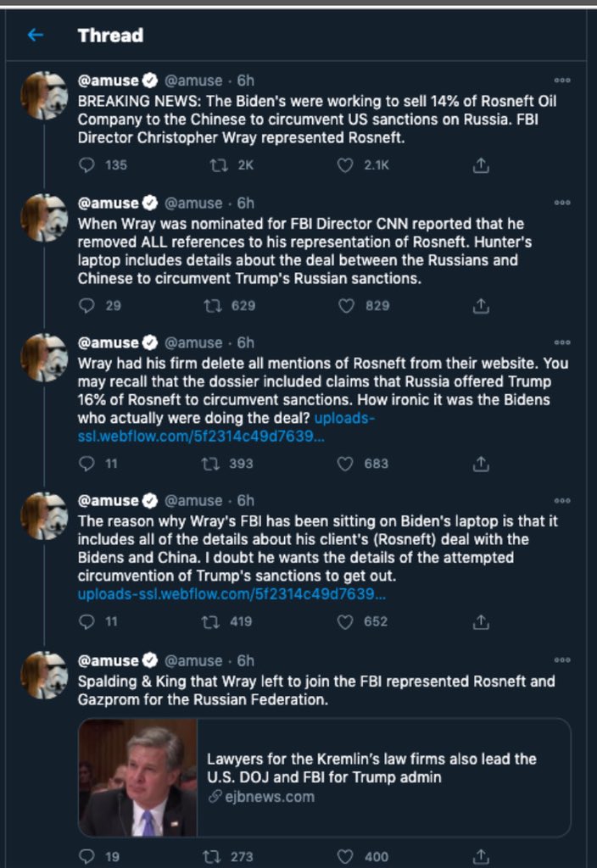
Task: Open @amuse profile name on Spalding & King tweet
Action: [109, 660]
